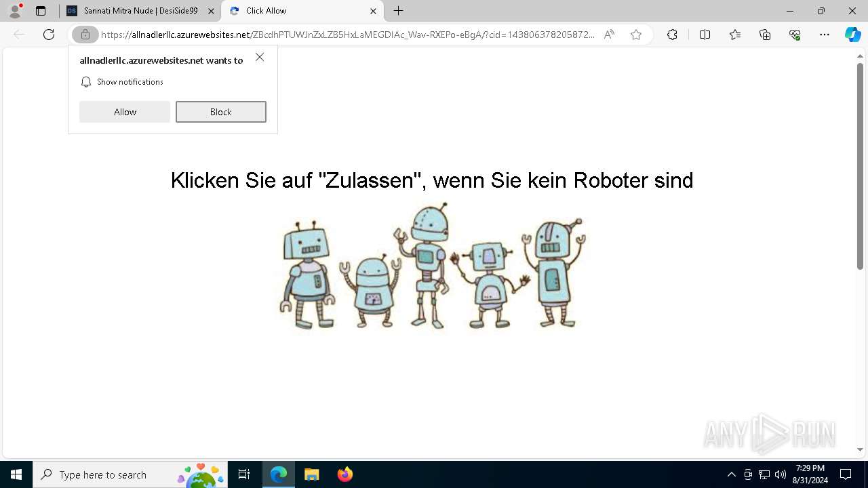Open File Explorer from taskbar
Image resolution: width=868 pixels, height=488 pixels.
[311, 474]
